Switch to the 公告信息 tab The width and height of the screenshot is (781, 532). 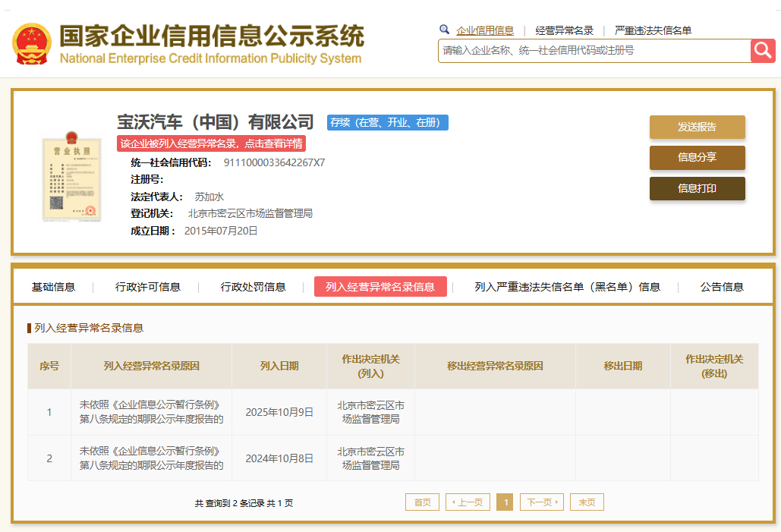coord(721,287)
